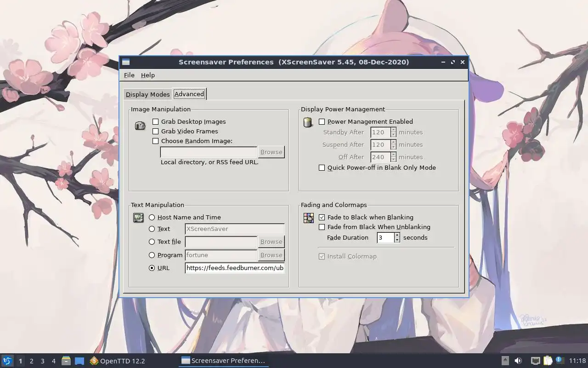This screenshot has height=368, width=588.
Task: Click Browse next to Program field
Action: pos(271,255)
